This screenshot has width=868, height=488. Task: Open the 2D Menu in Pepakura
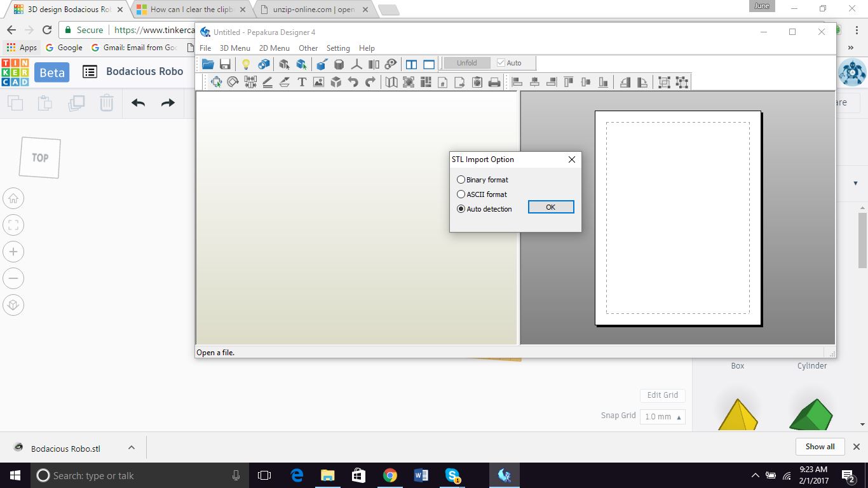[x=275, y=48]
